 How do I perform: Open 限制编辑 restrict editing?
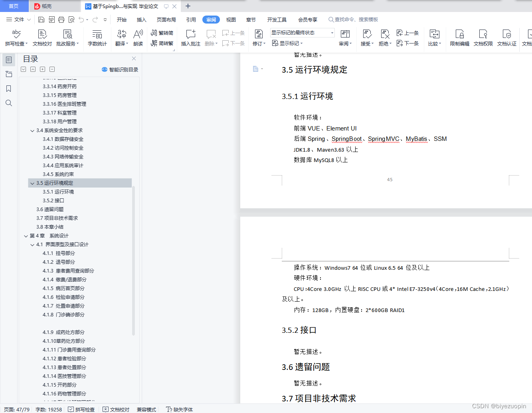(x=460, y=38)
